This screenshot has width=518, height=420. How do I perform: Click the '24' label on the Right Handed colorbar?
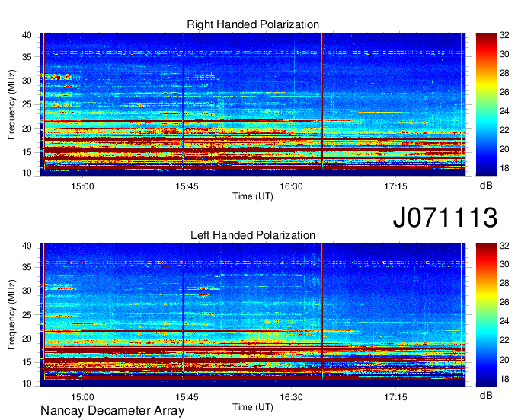[504, 111]
